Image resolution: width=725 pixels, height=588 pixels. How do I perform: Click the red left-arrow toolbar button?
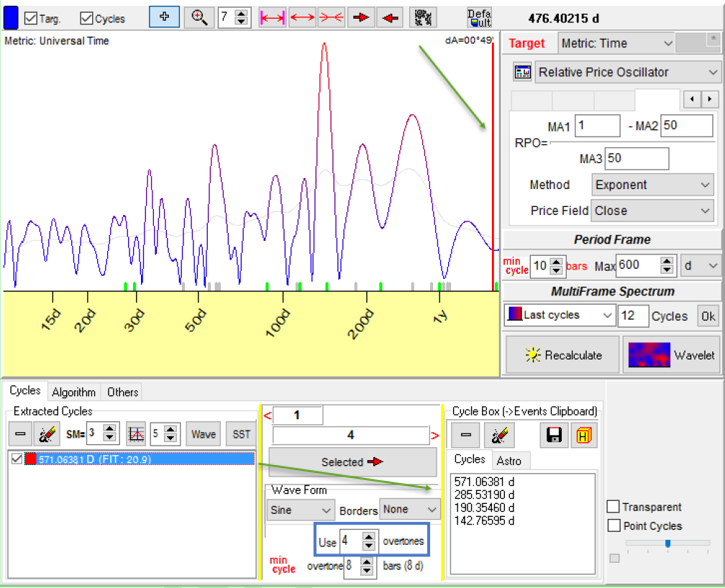pyautogui.click(x=390, y=17)
